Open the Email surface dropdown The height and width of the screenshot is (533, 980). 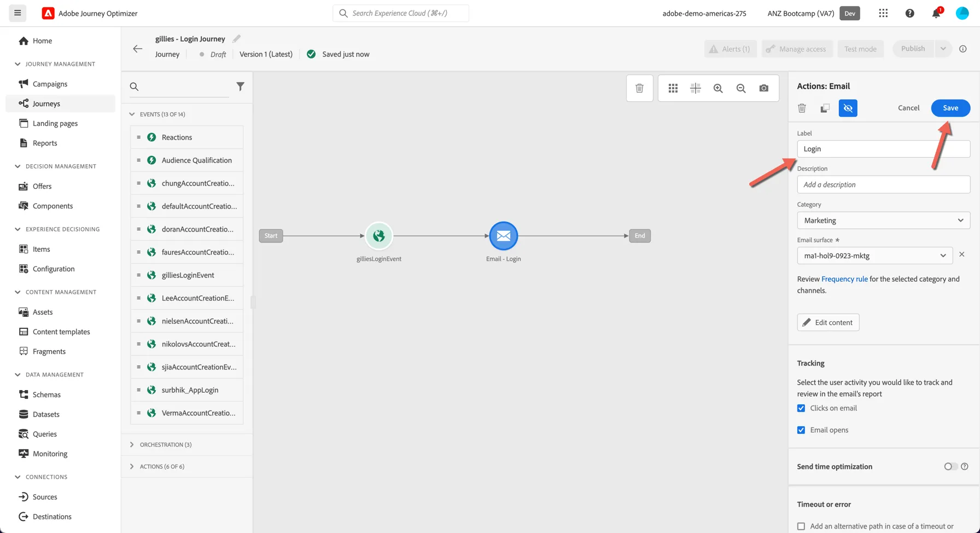click(874, 256)
